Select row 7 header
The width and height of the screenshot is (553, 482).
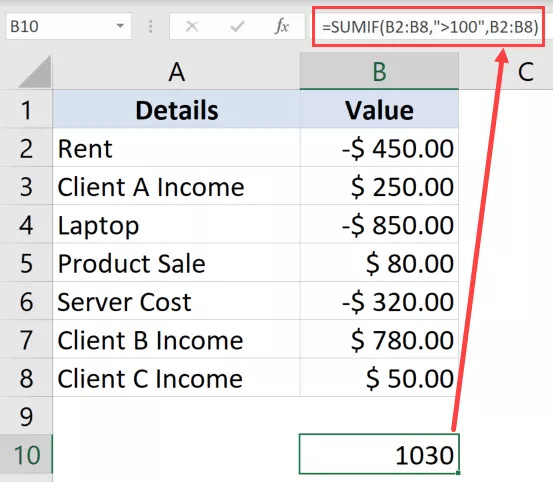point(26,340)
